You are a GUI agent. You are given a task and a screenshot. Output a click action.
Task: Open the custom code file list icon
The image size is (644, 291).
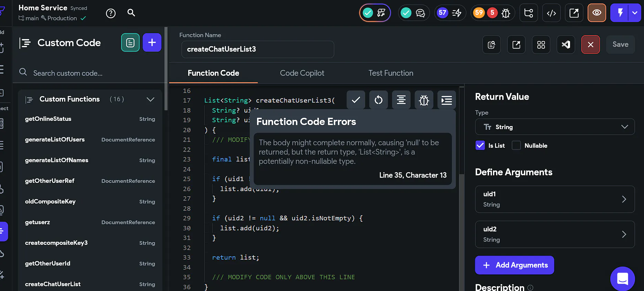130,43
